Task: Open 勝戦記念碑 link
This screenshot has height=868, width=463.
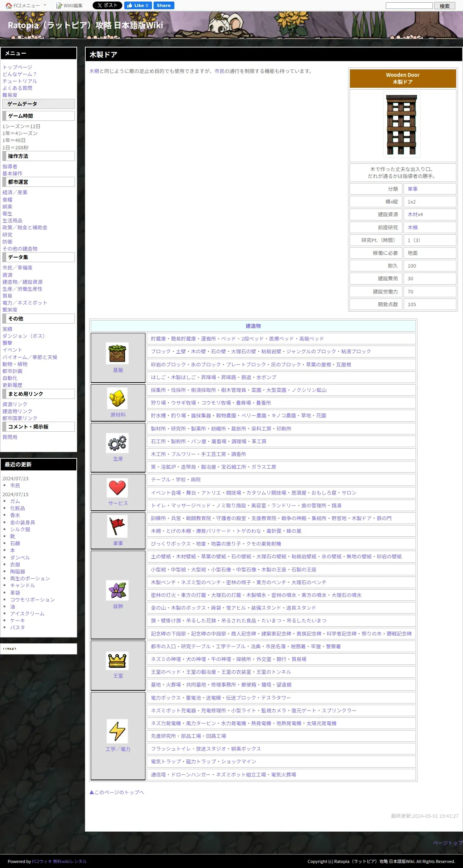Action: [399, 634]
